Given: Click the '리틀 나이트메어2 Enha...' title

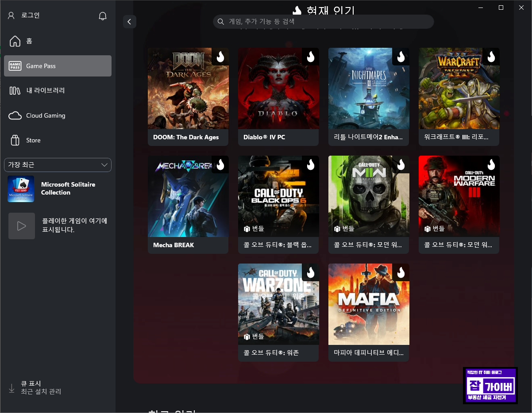Looking at the screenshot, I should [368, 137].
